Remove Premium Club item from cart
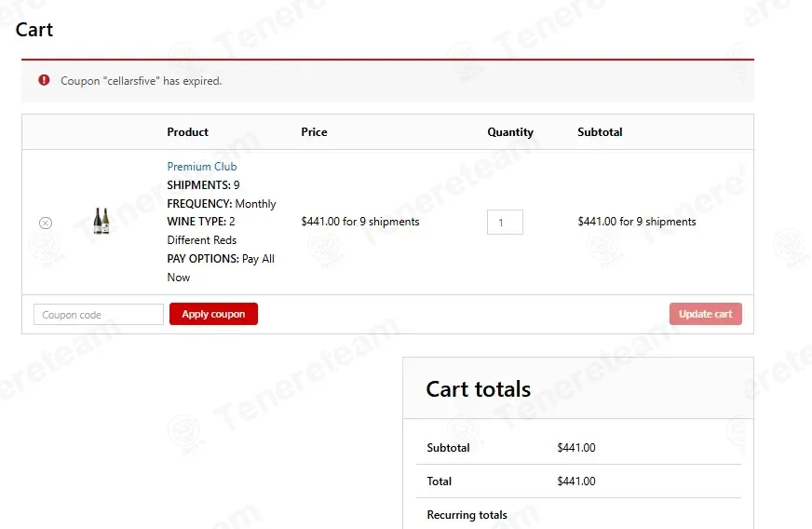The height and width of the screenshot is (529, 812). (x=46, y=223)
